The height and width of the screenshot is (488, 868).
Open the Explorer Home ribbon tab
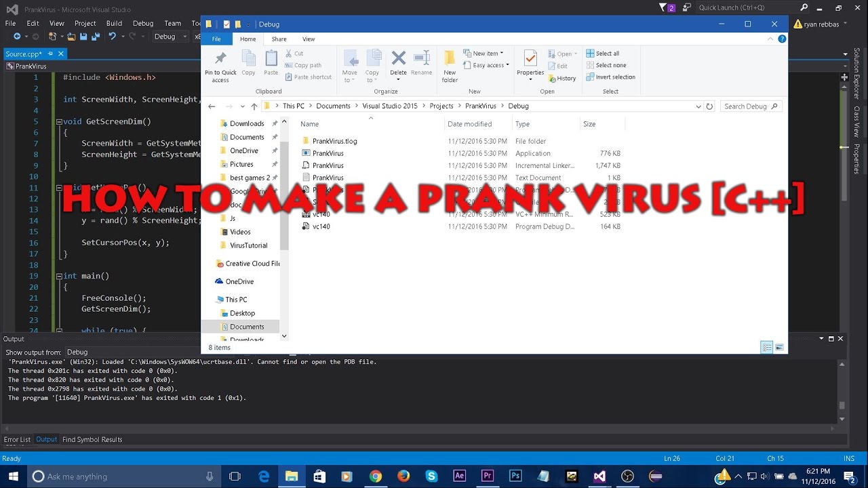pyautogui.click(x=248, y=39)
